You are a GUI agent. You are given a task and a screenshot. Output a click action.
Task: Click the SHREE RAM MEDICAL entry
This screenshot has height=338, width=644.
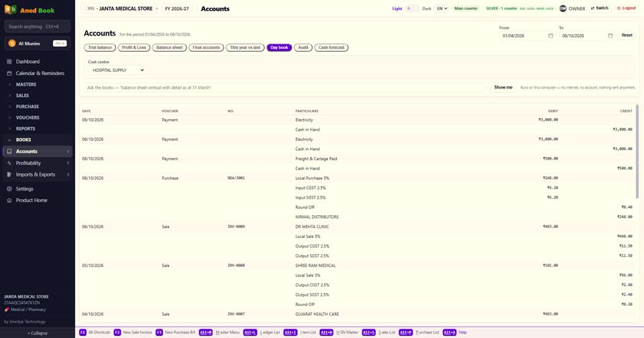click(315, 266)
